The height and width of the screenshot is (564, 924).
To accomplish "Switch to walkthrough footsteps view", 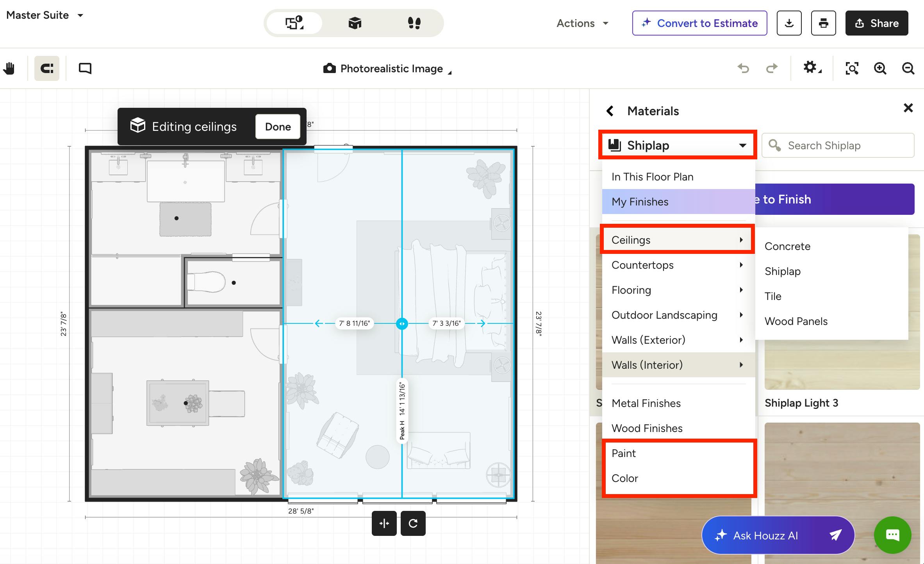I will pyautogui.click(x=414, y=23).
